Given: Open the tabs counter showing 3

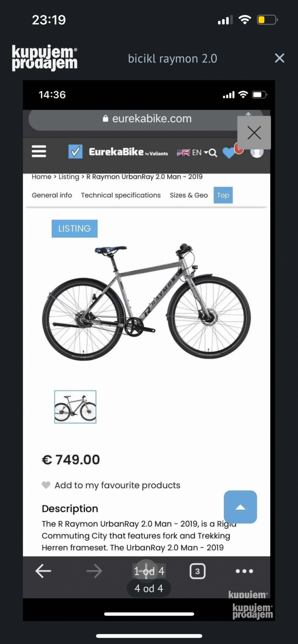Looking at the screenshot, I should point(198,571).
